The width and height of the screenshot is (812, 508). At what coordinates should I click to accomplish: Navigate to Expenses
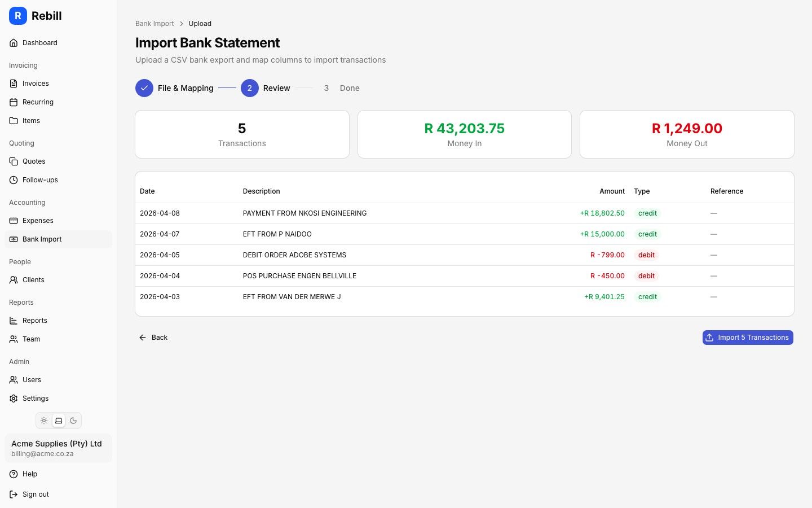tap(58, 221)
